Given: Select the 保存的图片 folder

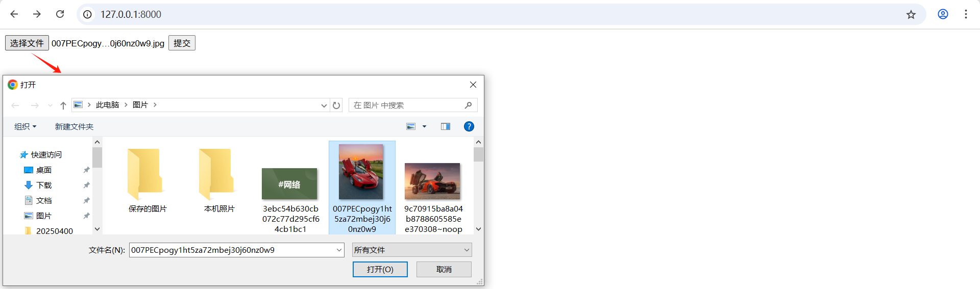Looking at the screenshot, I should click(148, 180).
